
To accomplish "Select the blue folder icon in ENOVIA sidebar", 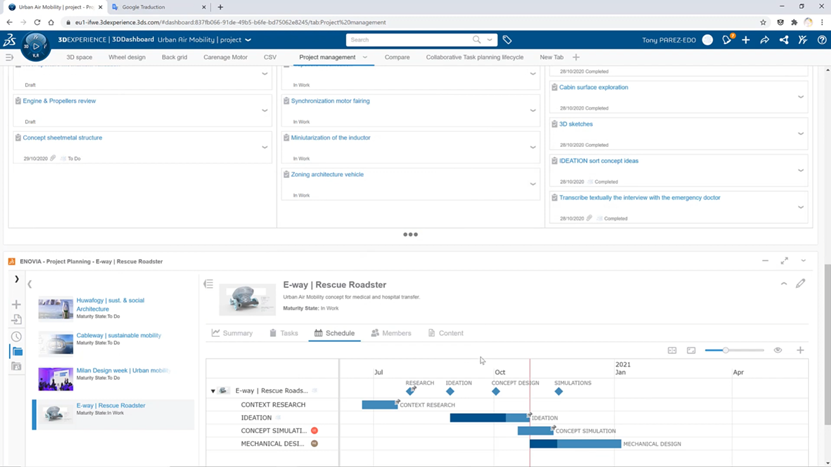I will 17,351.
